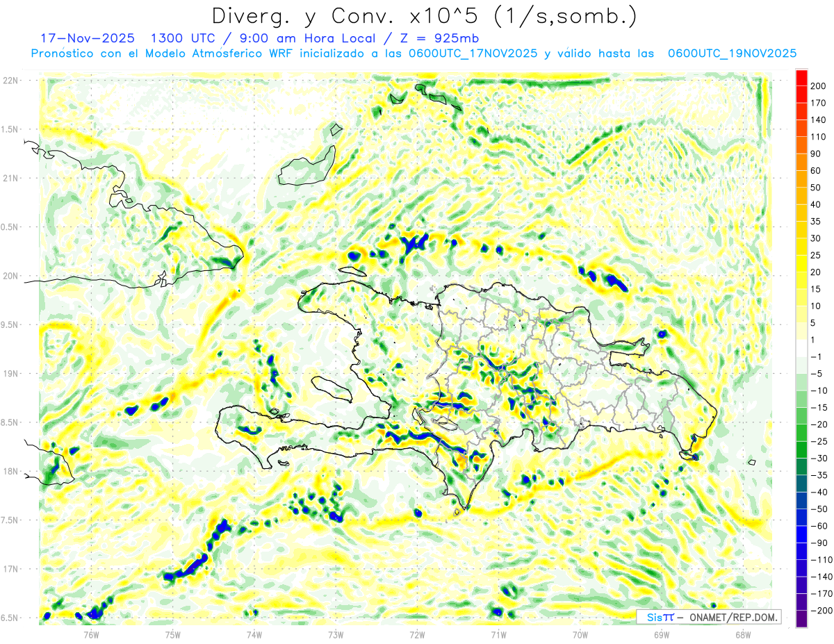Click the -140 value on the color scale

pyautogui.click(x=822, y=577)
